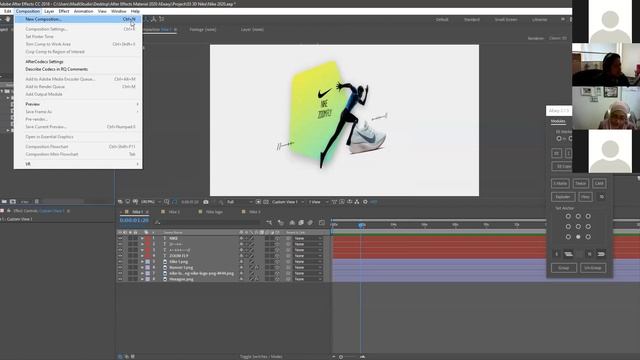The width and height of the screenshot is (640, 360).
Task: Open the Preview submenu
Action: click(78, 104)
